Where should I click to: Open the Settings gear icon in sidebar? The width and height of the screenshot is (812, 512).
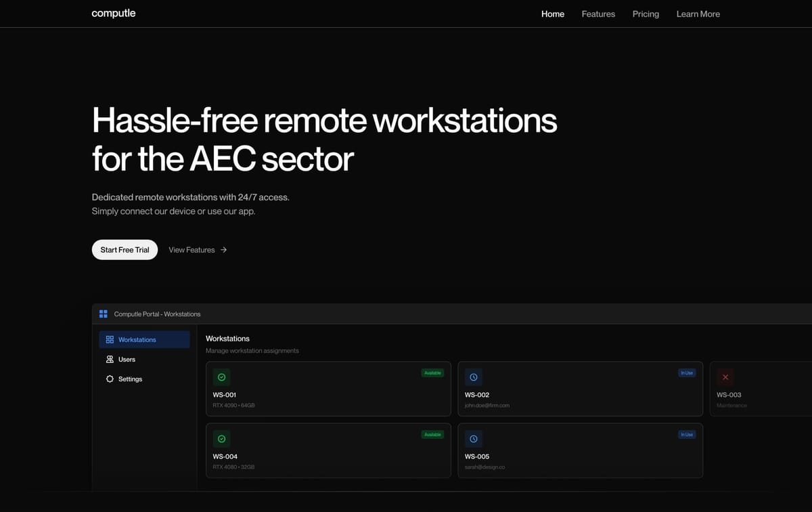tap(110, 379)
